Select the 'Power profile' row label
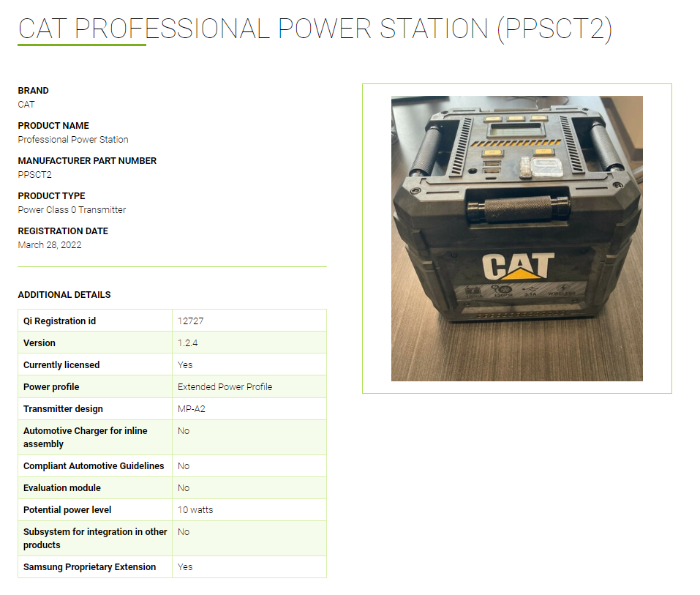 (51, 387)
